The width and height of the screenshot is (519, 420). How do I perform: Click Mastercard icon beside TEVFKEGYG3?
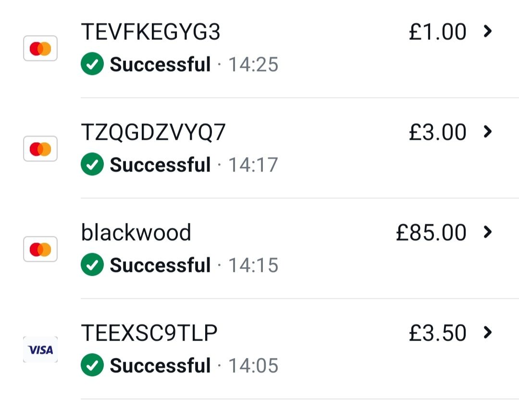40,49
